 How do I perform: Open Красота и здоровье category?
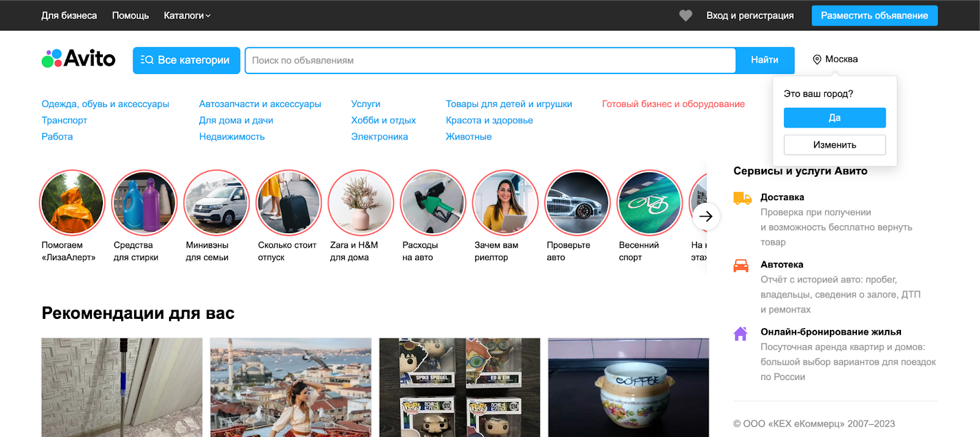point(489,121)
